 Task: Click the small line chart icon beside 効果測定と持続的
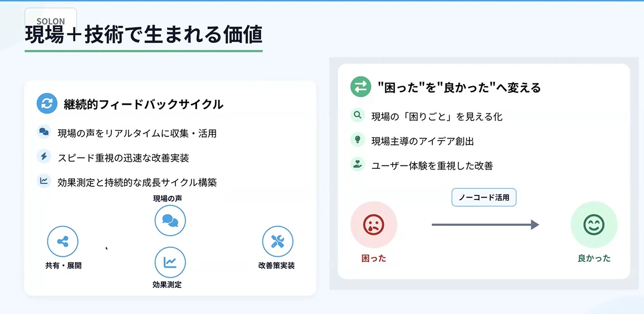[44, 181]
